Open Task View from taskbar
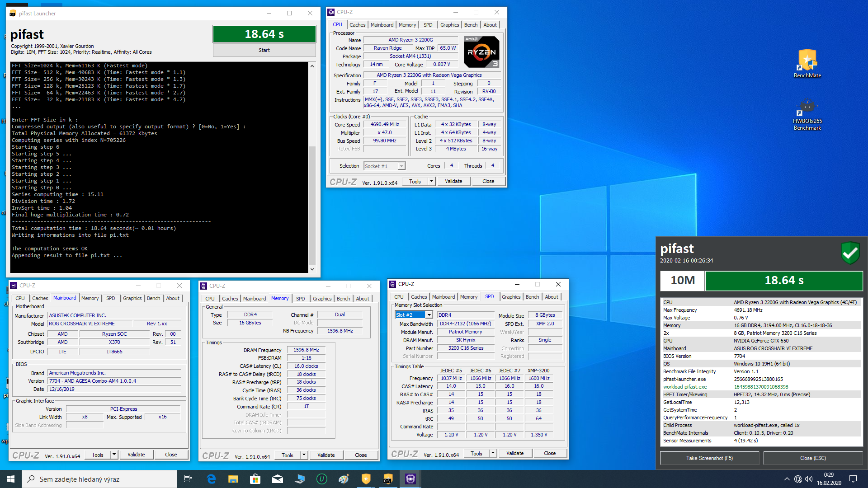This screenshot has height=488, width=868. [188, 479]
